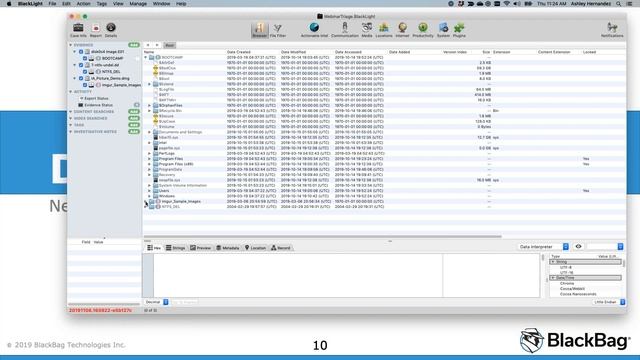Switch to the Record tab
This screenshot has width=640, height=360.
pos(281,248)
